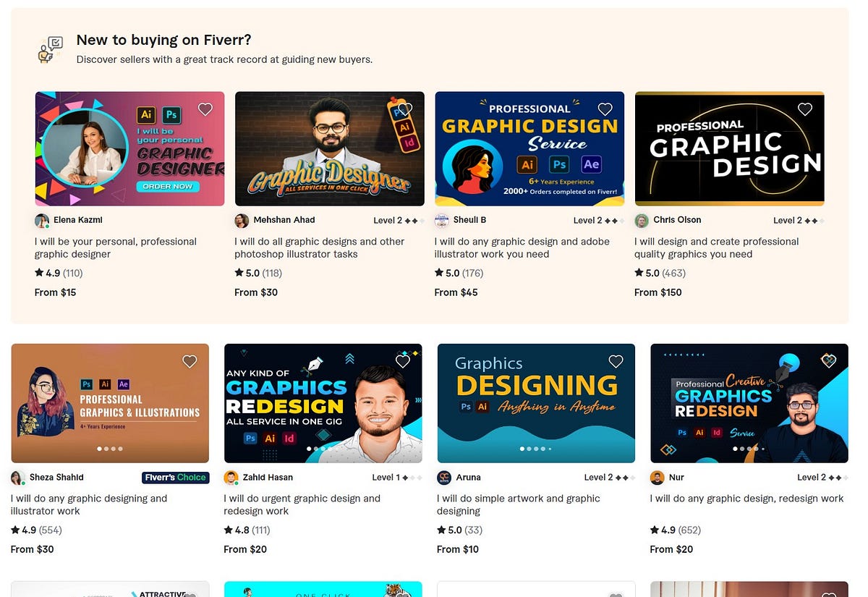Click the heart icon on Chris Olson's gig
This screenshot has height=597, width=868.
[805, 109]
